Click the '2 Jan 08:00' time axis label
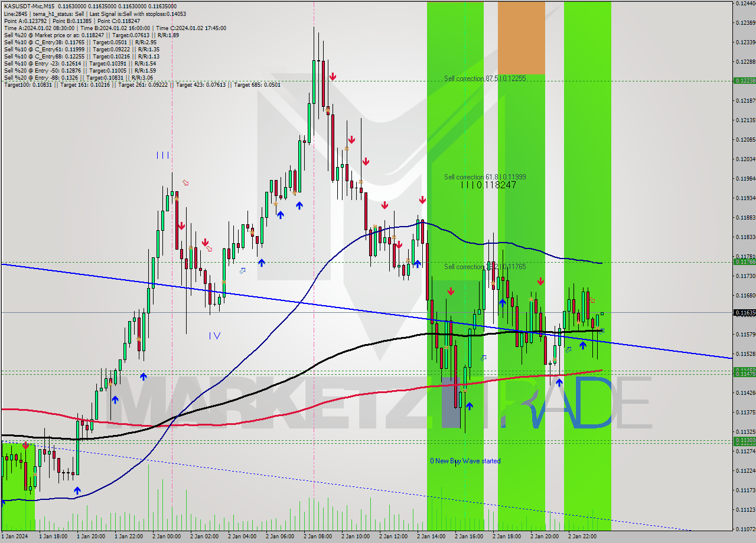Viewport: 756px width, 543px height. click(317, 537)
